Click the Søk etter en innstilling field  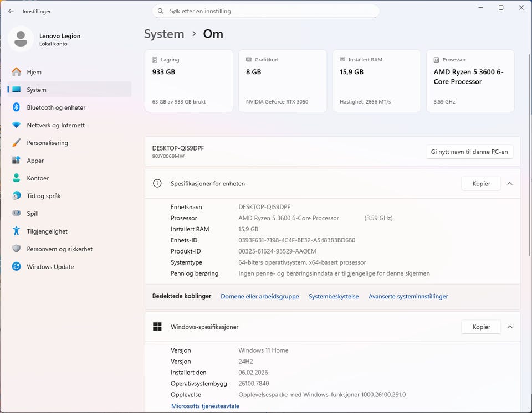tap(266, 11)
